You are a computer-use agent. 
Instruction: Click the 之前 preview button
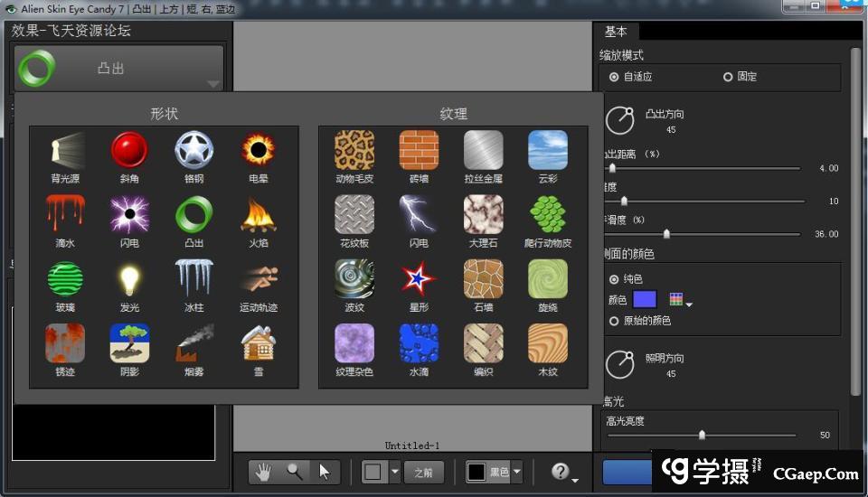coord(423,472)
